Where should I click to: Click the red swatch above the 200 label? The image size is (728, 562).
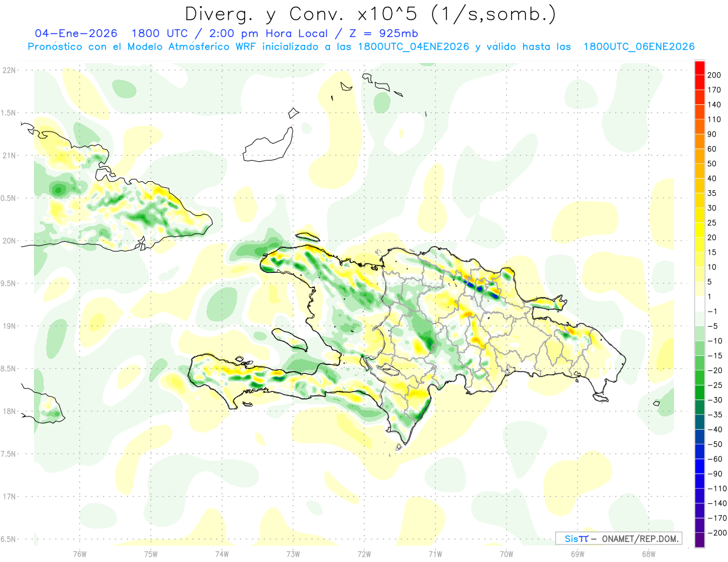699,68
